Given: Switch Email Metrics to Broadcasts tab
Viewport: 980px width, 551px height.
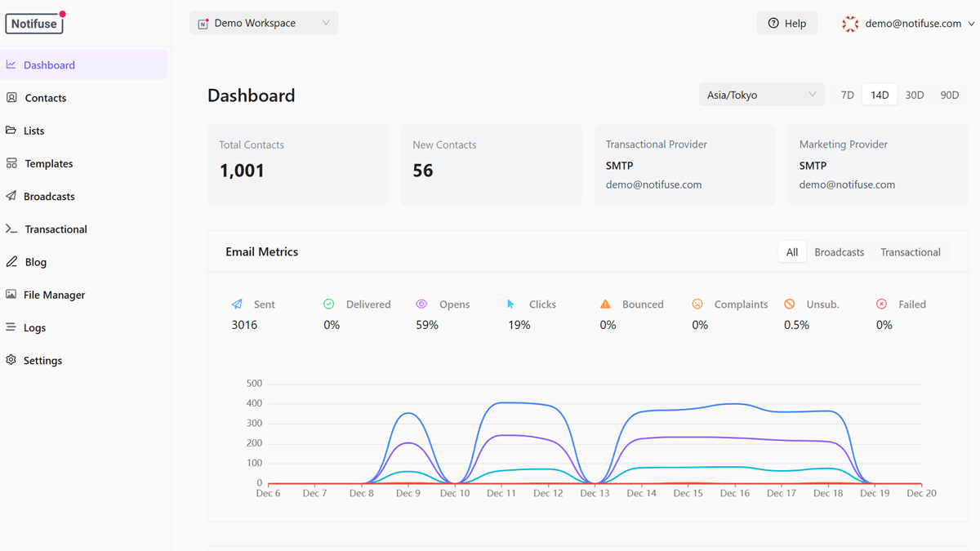Looking at the screenshot, I should [x=839, y=252].
